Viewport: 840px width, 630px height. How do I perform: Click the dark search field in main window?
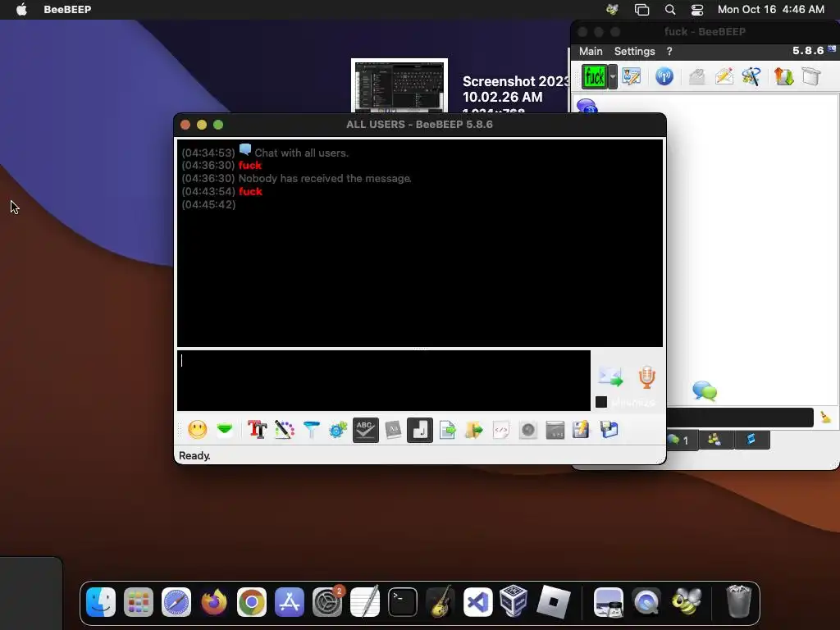(741, 418)
